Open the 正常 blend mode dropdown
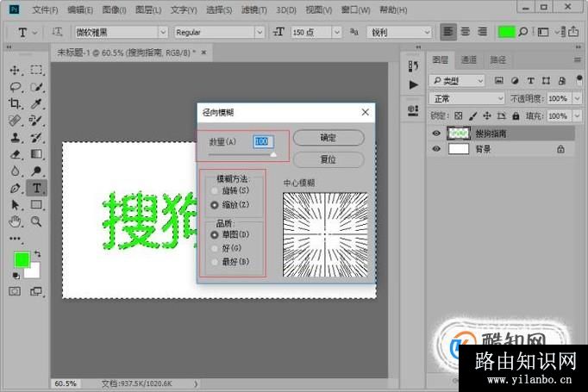 pyautogui.click(x=466, y=98)
